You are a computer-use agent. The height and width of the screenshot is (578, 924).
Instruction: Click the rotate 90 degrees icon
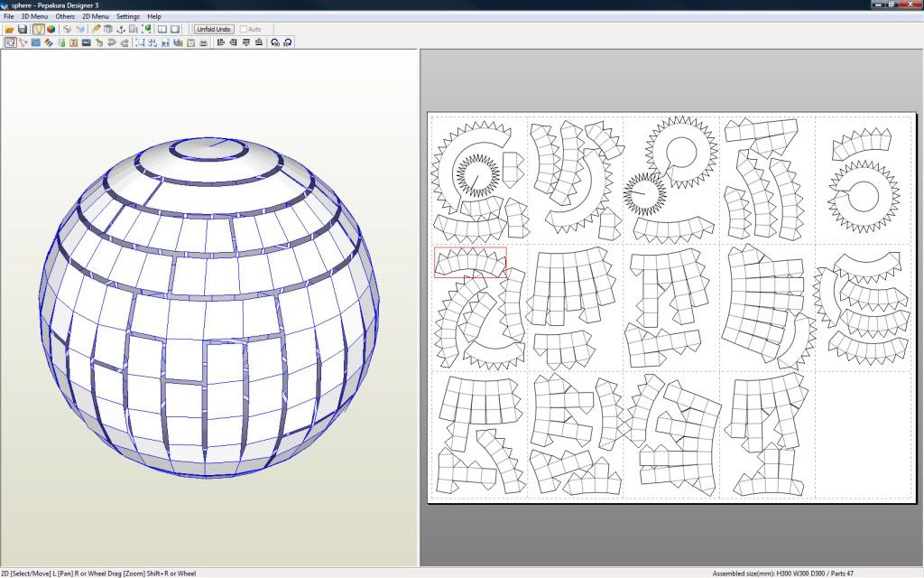(x=274, y=42)
